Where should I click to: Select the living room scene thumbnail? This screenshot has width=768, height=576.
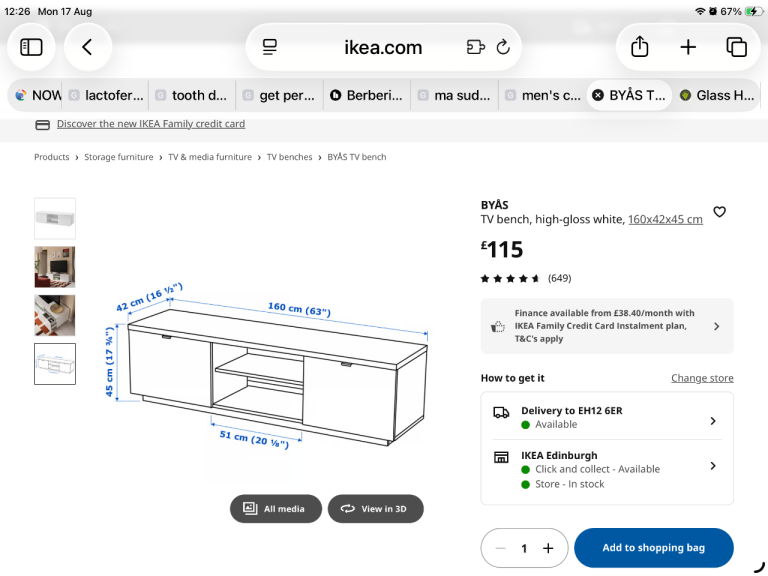pos(55,267)
